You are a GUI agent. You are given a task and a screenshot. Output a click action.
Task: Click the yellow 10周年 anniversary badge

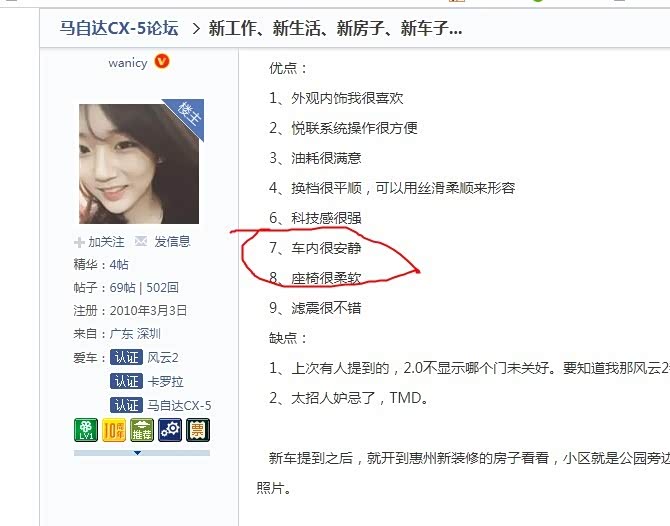coord(114,430)
